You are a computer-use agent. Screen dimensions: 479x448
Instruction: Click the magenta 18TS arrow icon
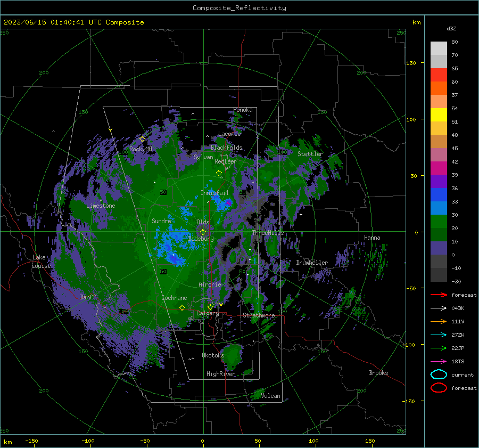pos(439,362)
